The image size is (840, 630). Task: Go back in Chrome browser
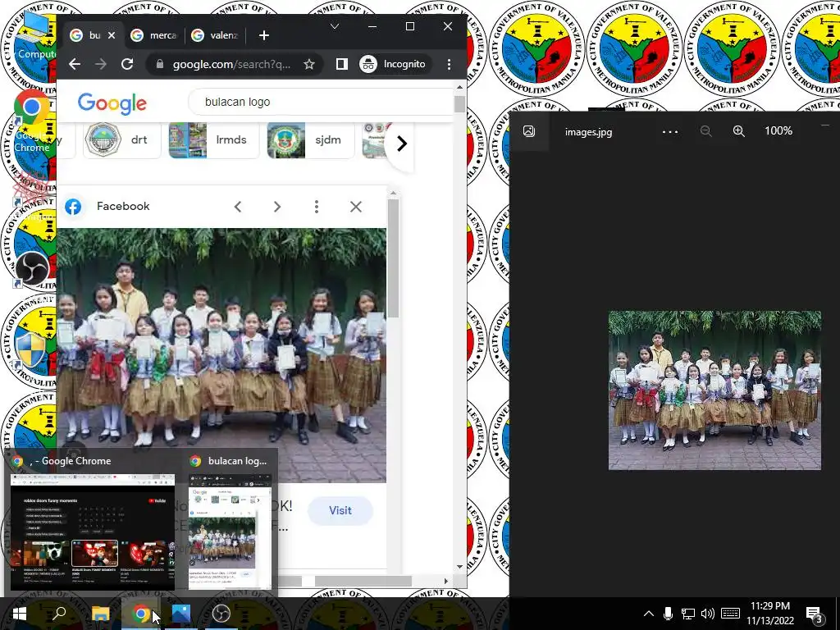(x=75, y=64)
